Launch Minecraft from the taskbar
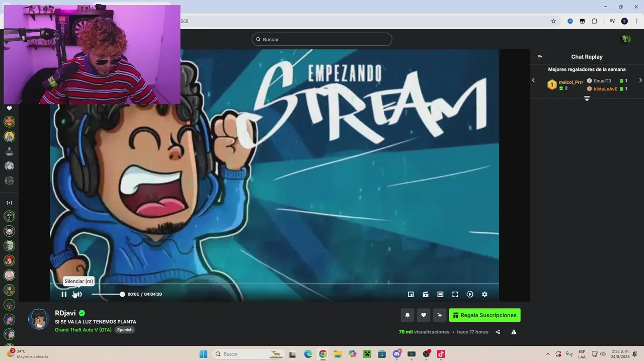This screenshot has width=644, height=362. pyautogui.click(x=367, y=354)
